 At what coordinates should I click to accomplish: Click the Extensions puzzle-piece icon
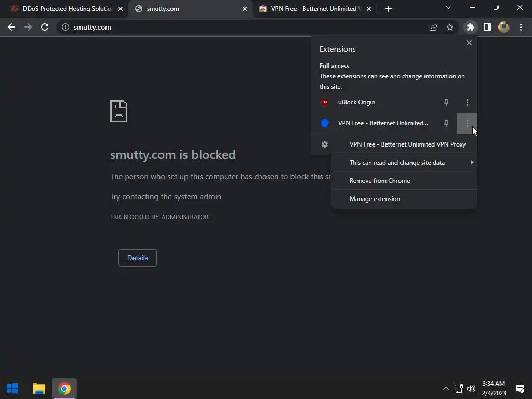[471, 27]
